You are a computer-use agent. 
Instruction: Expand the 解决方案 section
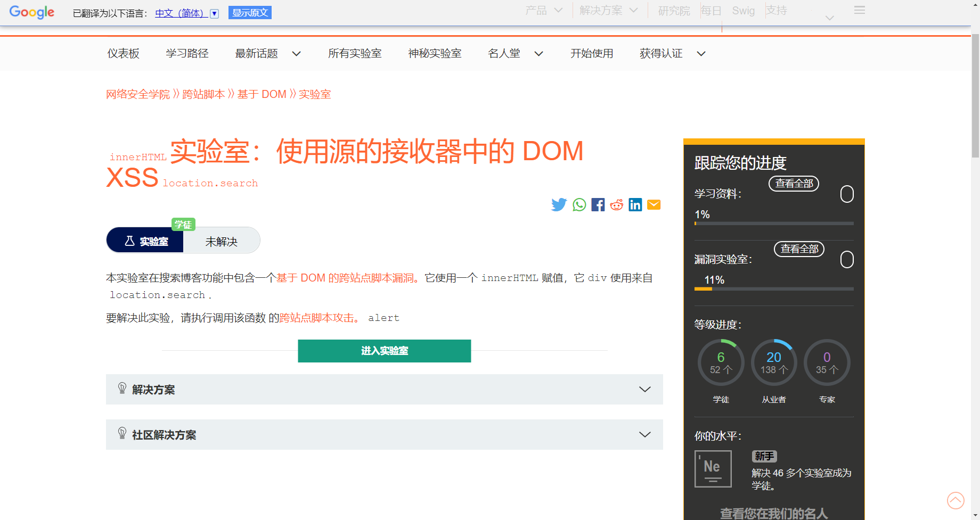(x=644, y=389)
